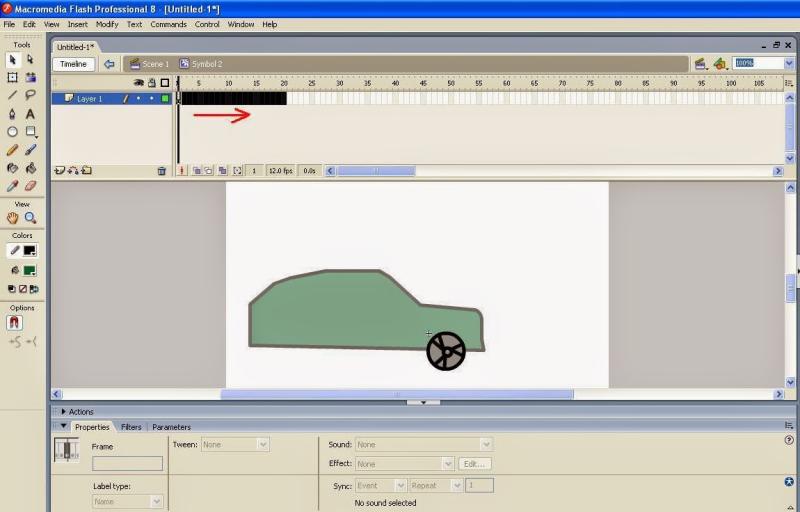Click the Swap Colors icon
This screenshot has width=800, height=512.
coord(34,289)
